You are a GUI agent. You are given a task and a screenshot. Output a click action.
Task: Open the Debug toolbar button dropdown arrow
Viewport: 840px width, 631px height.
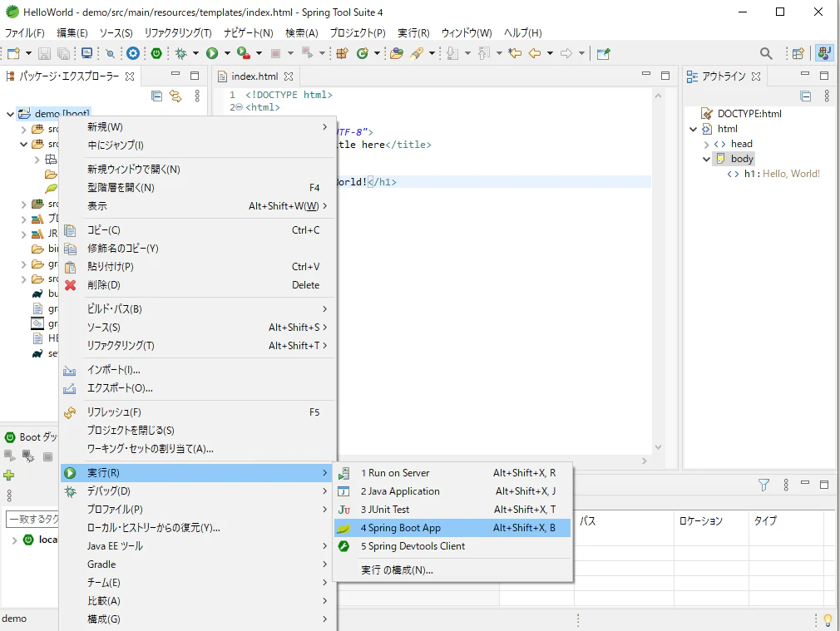[x=195, y=53]
